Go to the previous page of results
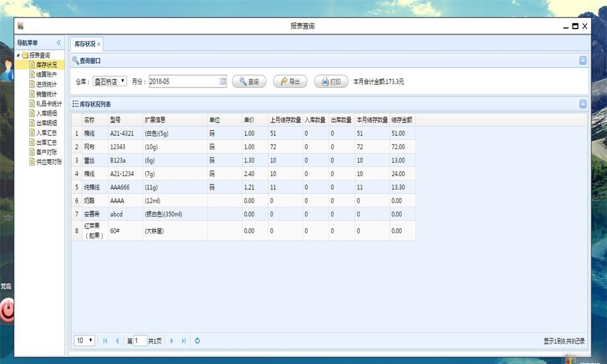607x364 pixels. [x=117, y=341]
